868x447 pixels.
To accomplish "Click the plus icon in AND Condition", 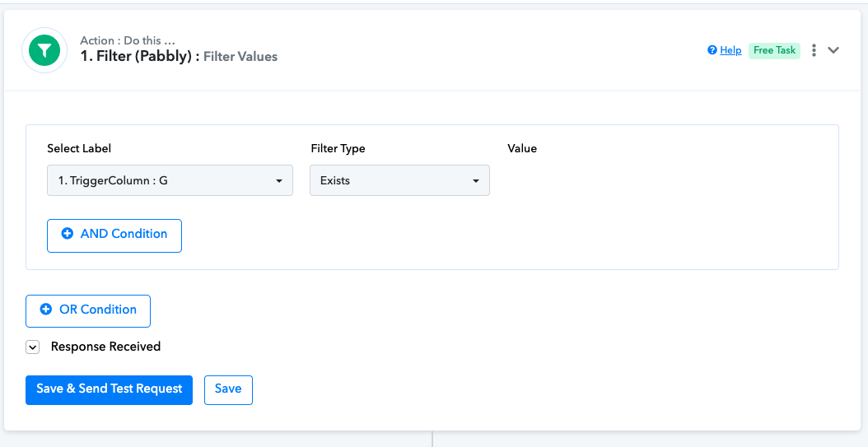I will point(68,234).
